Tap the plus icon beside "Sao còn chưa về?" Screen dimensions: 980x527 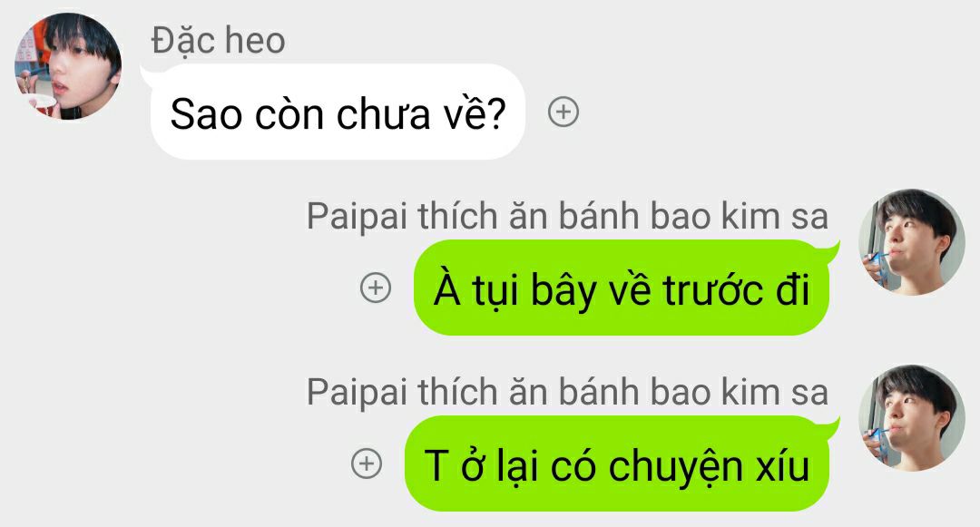[563, 112]
